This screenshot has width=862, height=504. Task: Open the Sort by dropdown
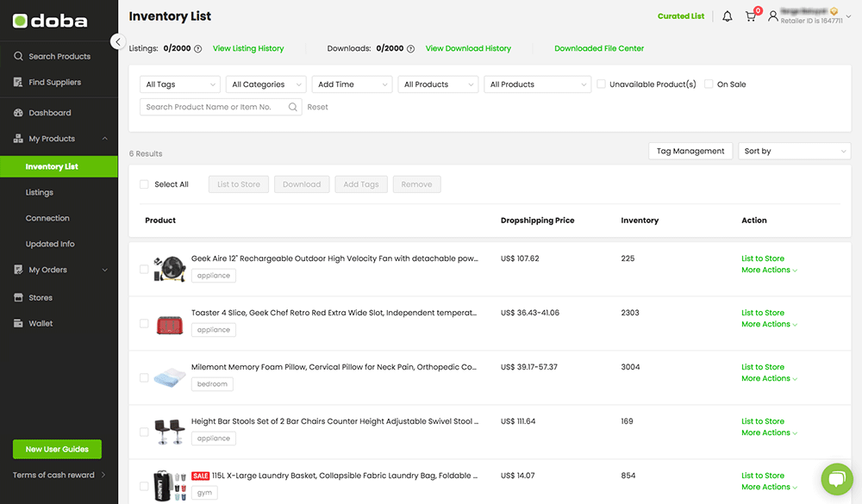pyautogui.click(x=795, y=151)
